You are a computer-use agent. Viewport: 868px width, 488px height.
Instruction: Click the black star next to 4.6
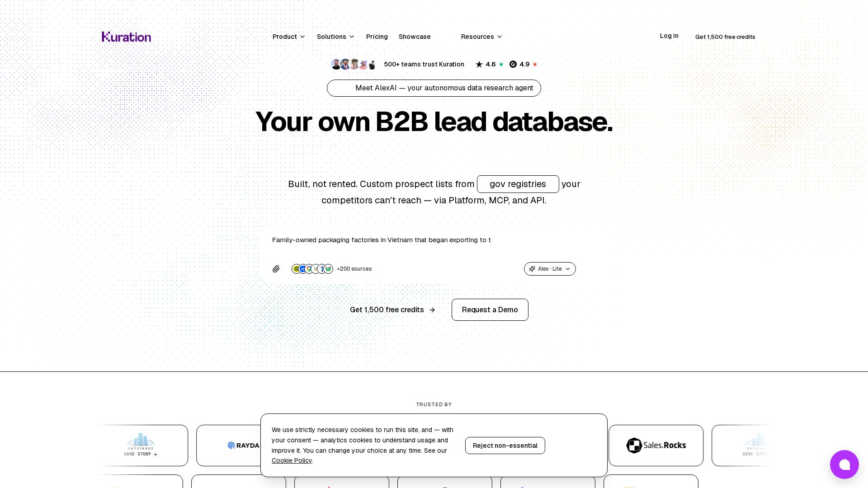click(479, 64)
